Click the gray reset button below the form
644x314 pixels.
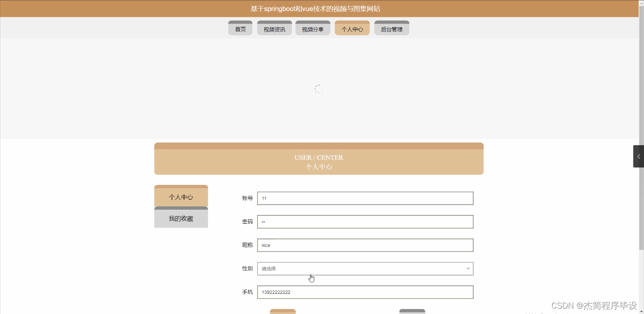[x=412, y=312]
